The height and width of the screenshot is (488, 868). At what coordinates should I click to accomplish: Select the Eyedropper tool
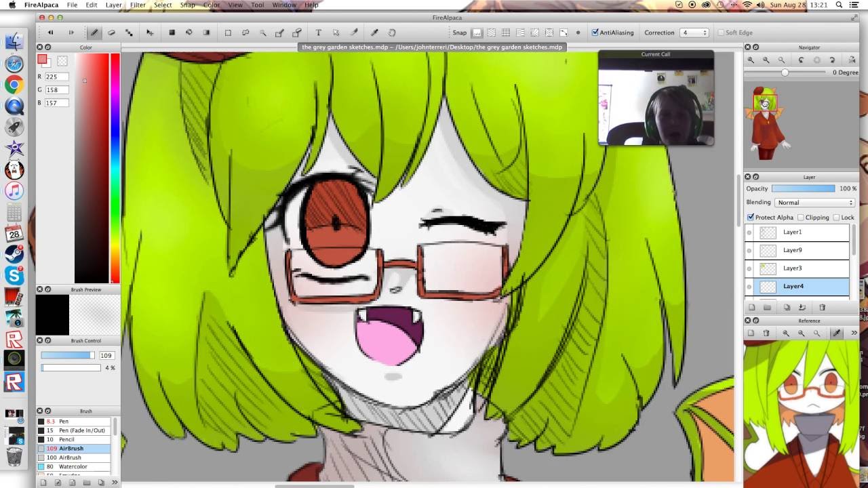click(374, 33)
